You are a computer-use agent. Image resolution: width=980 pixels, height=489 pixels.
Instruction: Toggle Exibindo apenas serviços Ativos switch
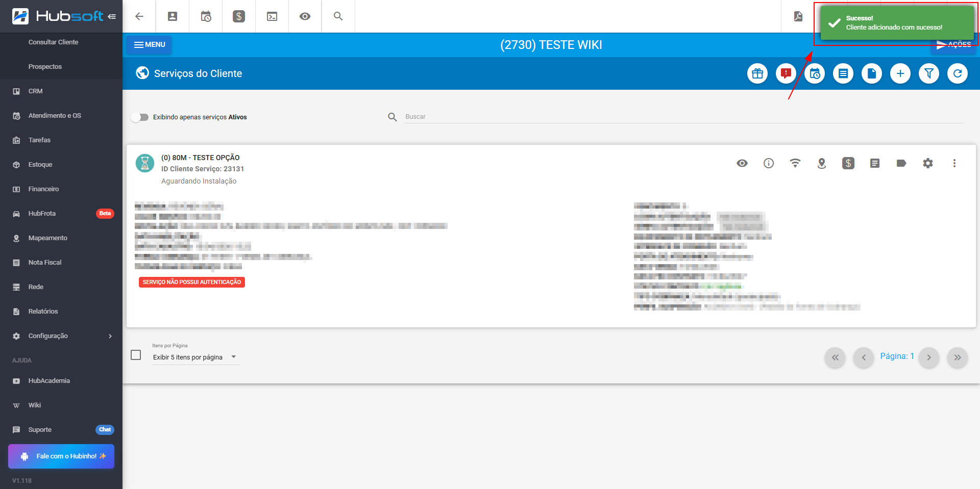pyautogui.click(x=139, y=117)
